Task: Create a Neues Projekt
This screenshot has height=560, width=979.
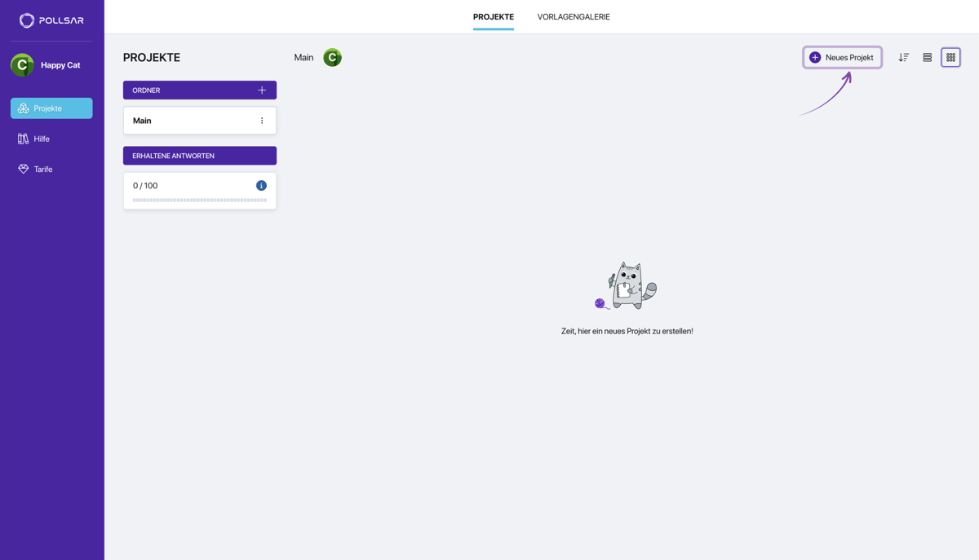Action: 842,58
